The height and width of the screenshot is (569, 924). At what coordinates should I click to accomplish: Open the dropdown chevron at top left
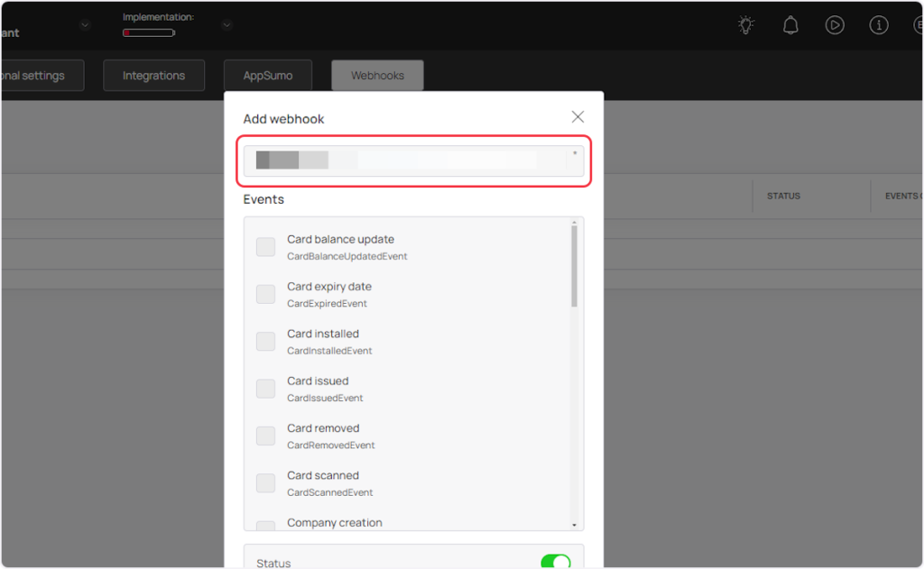[x=85, y=25]
